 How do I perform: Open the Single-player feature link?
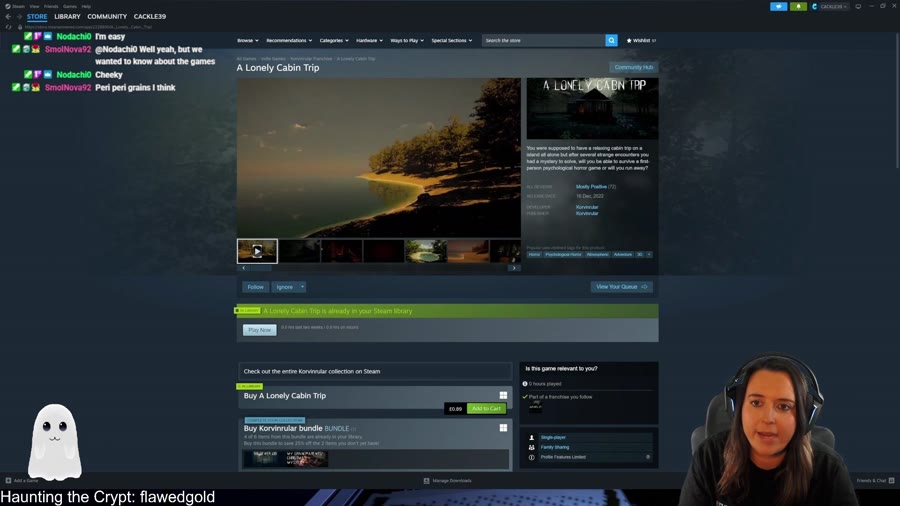tap(553, 437)
